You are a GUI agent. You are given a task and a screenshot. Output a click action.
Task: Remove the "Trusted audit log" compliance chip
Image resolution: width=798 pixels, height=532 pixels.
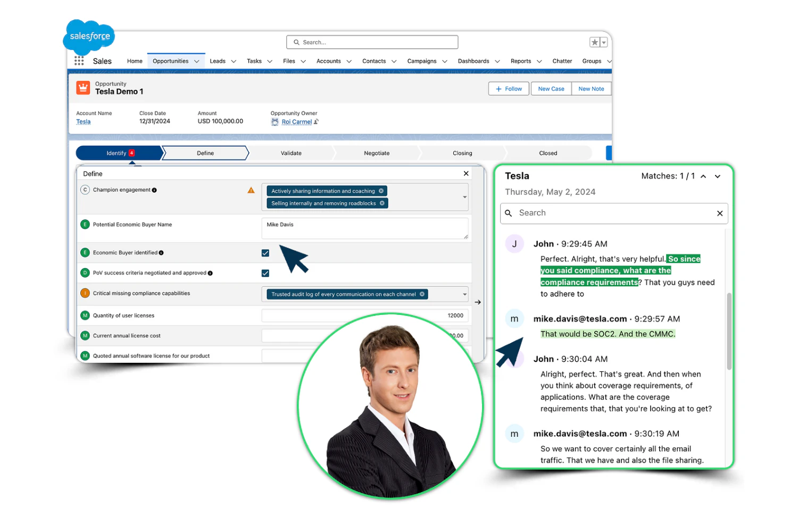click(x=422, y=294)
